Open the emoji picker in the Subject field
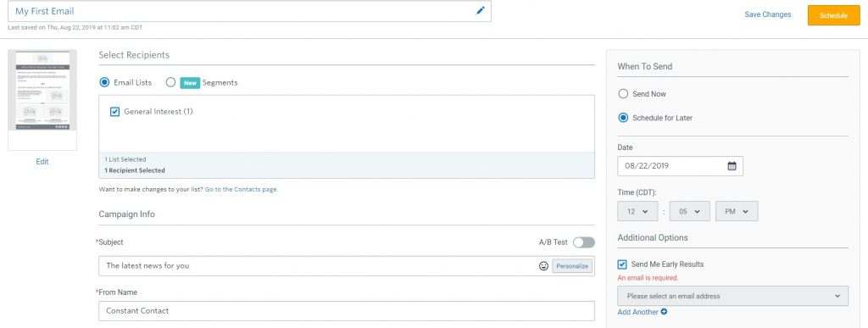This screenshot has height=328, width=868. pos(543,266)
